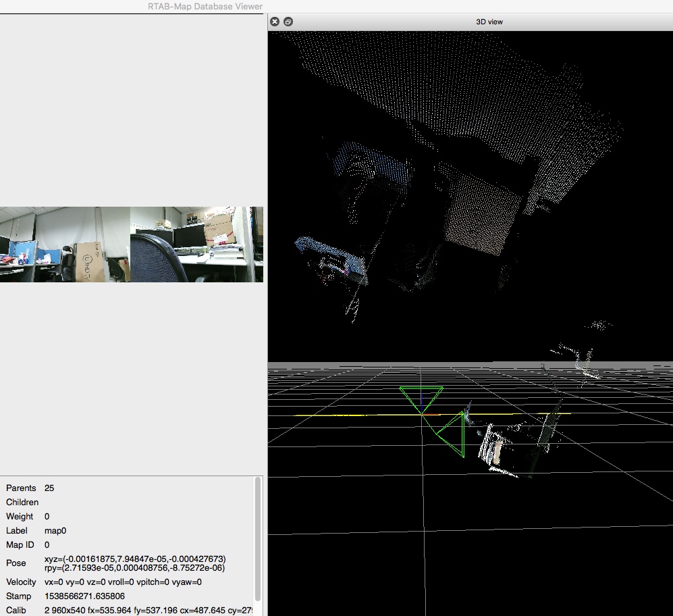Screen dimensions: 673x616
Task: Click the Weight row label
Action: click(20, 517)
